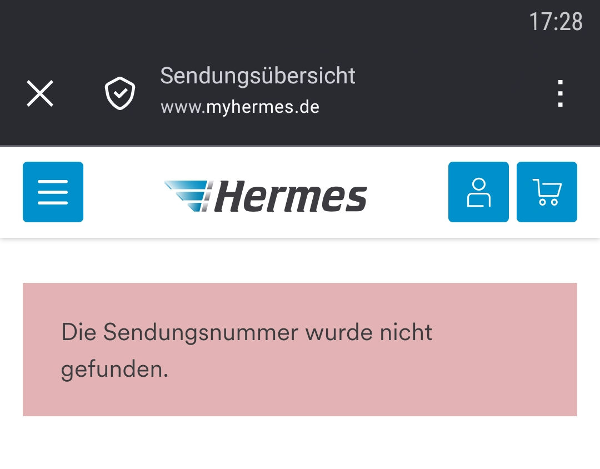Open the user account login icon
Image resolution: width=600 pixels, height=469 pixels.
[x=478, y=192]
